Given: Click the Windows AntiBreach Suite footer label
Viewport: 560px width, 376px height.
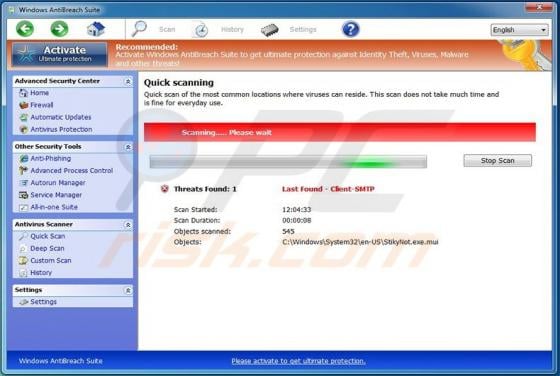Looking at the screenshot, I should click(x=61, y=361).
